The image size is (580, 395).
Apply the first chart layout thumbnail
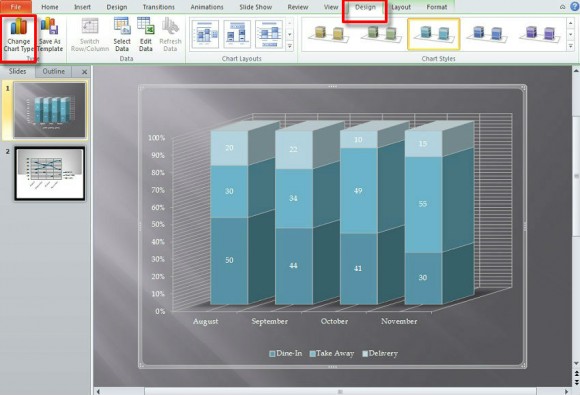[205, 34]
